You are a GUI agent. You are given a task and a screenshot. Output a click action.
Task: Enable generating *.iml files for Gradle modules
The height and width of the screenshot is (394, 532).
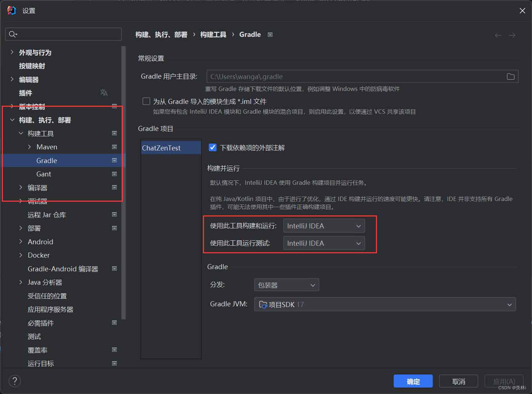[146, 101]
